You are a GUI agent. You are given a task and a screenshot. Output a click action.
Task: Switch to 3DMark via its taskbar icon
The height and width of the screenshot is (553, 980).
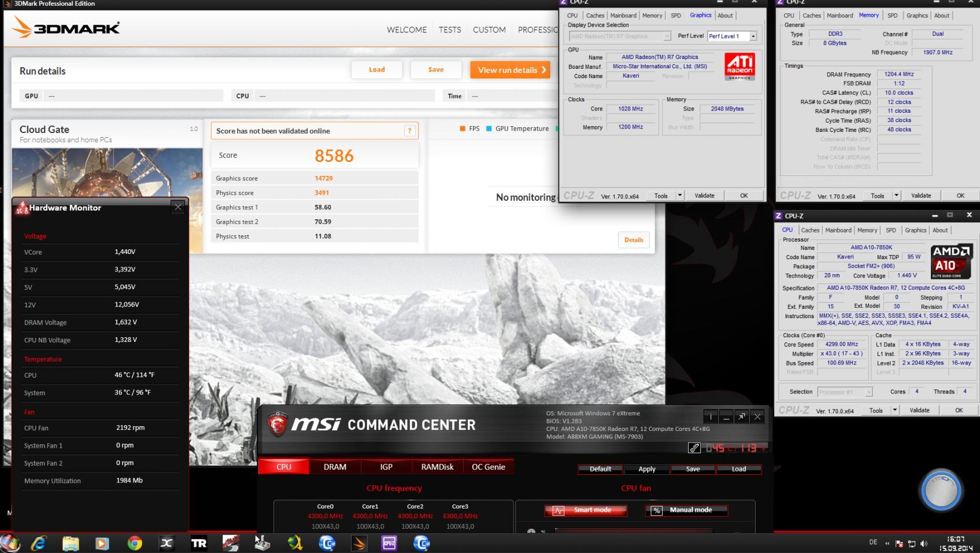point(358,543)
